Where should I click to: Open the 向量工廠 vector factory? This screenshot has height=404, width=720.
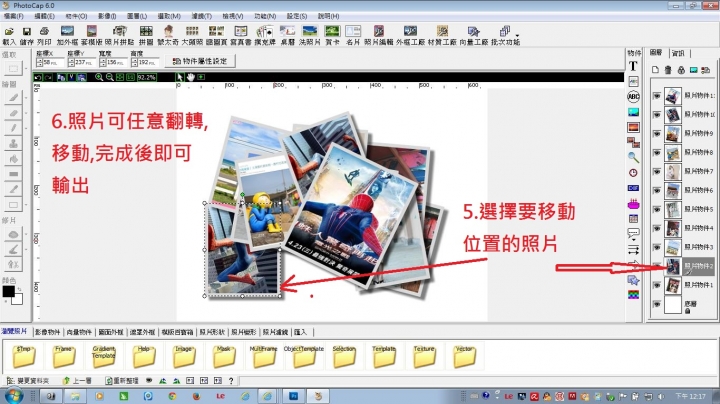point(474,35)
